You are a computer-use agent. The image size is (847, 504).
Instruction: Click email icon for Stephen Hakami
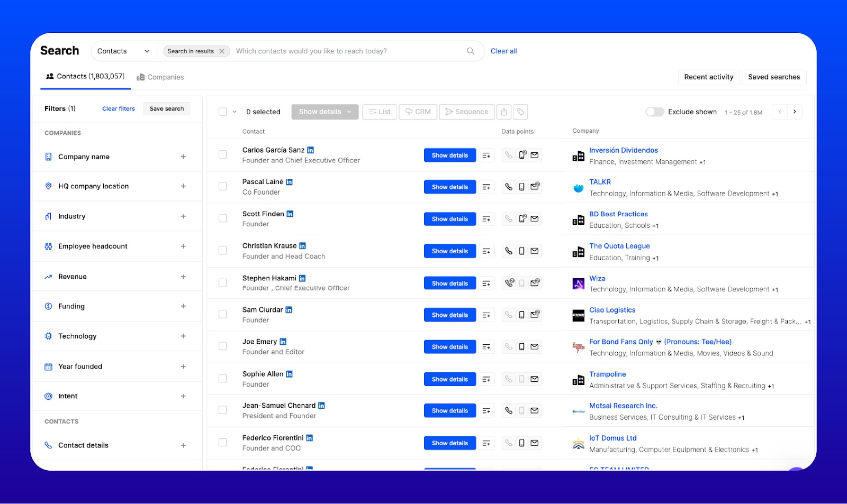[x=535, y=283]
